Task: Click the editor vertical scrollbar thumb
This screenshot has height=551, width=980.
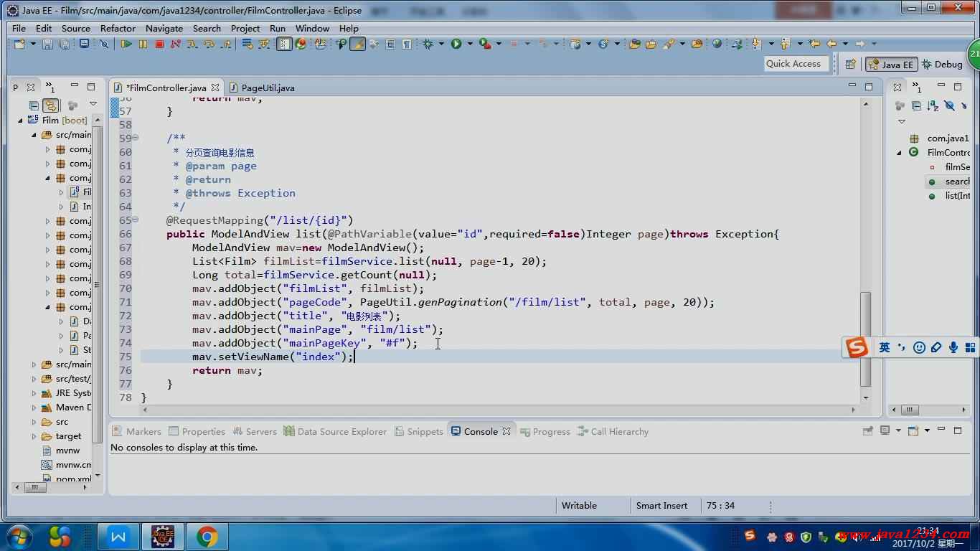Action: coord(866,339)
